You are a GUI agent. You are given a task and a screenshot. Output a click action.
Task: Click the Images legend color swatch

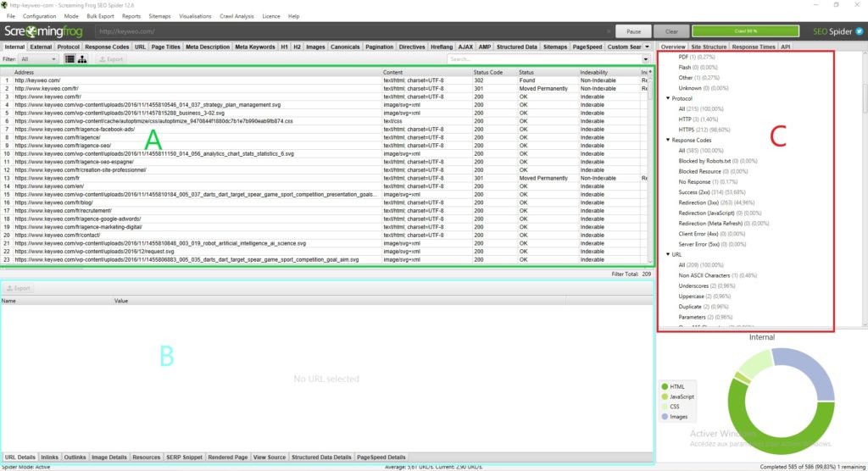click(665, 417)
